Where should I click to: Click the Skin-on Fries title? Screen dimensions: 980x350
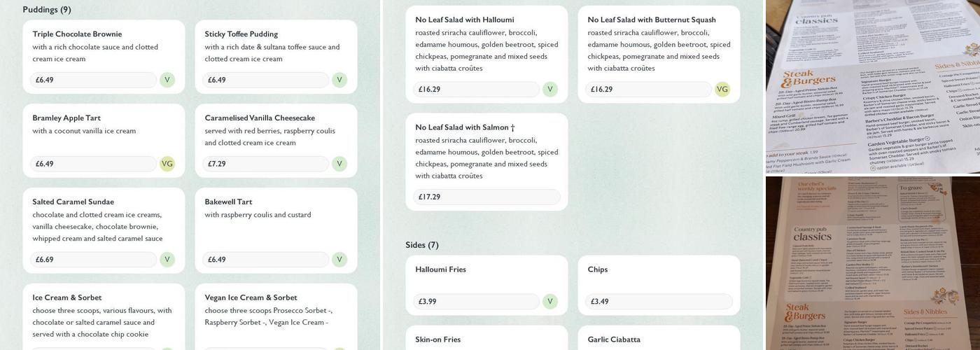click(x=437, y=339)
